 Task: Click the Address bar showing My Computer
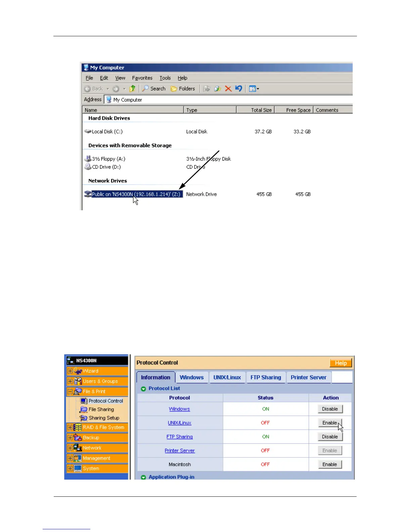(x=228, y=100)
